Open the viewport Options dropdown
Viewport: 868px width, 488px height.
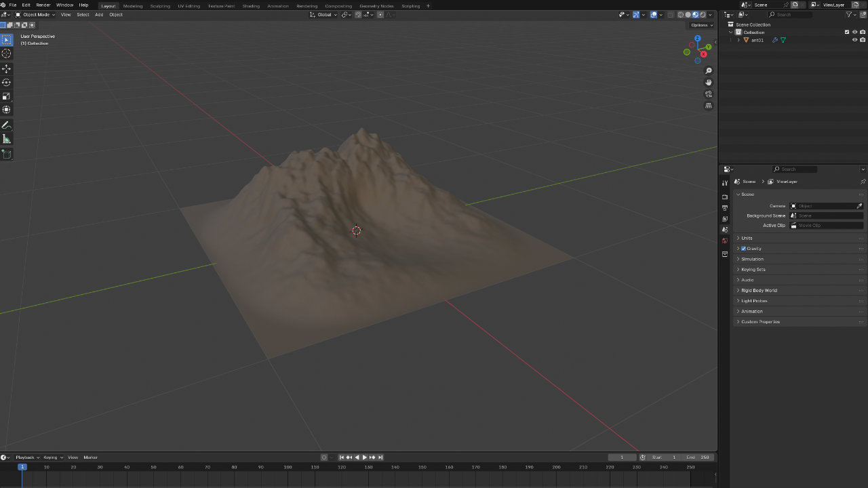pyautogui.click(x=701, y=25)
